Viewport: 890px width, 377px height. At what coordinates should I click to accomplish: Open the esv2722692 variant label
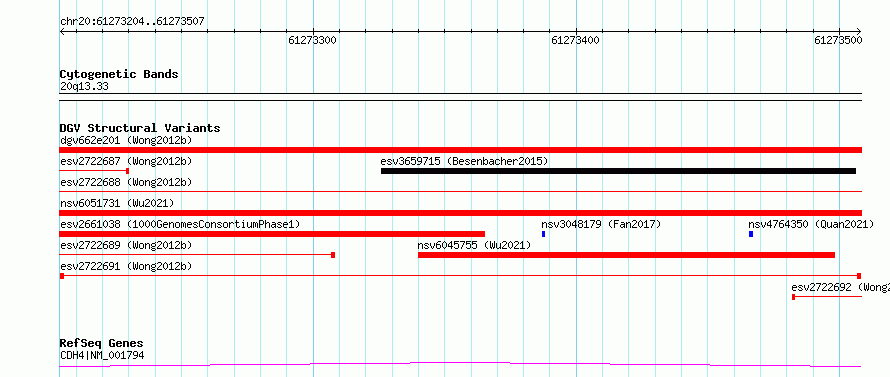coord(841,287)
